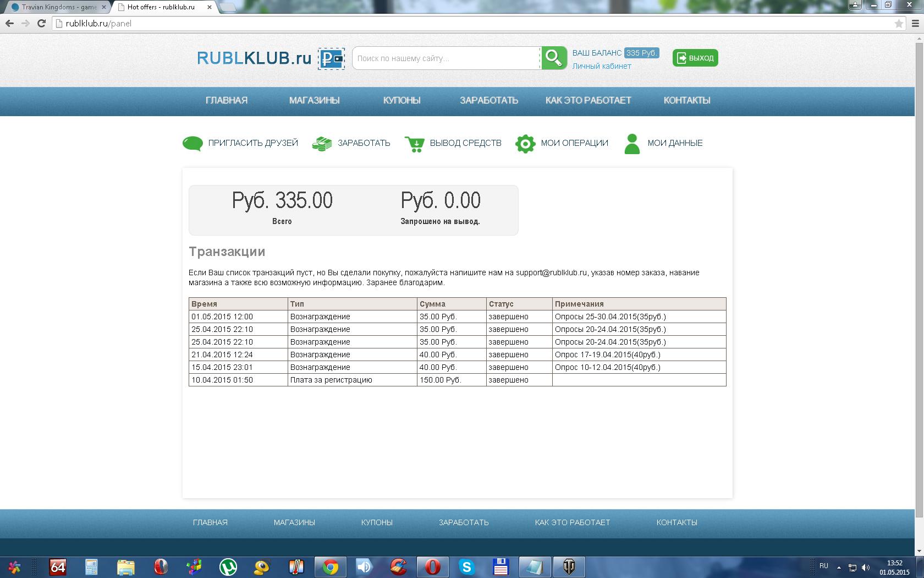Viewport: 924px width, 578px height.
Task: Open КАК ЭТО РАБОТАЕТ in top navigation
Action: pos(588,100)
